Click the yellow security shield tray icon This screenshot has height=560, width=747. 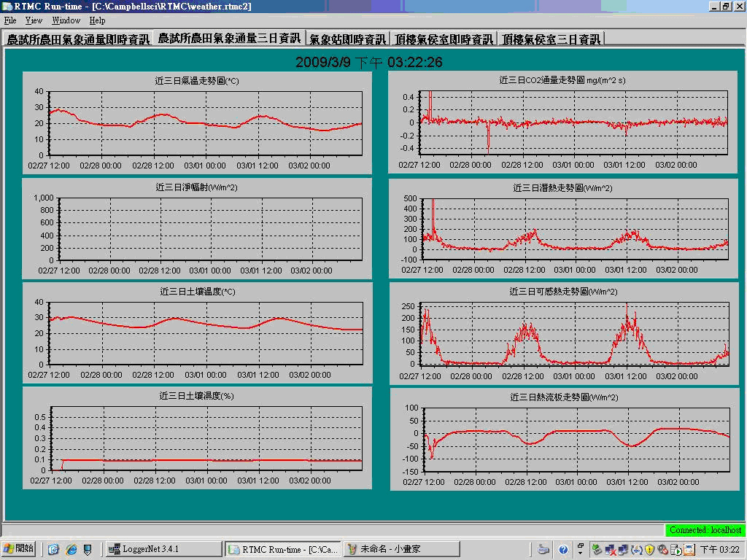point(649,549)
